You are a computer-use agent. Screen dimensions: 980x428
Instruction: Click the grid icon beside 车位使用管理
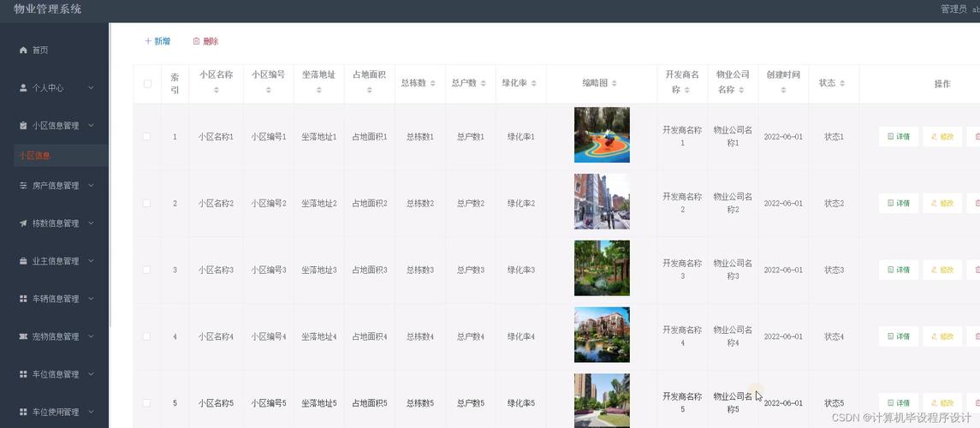pyautogui.click(x=23, y=412)
